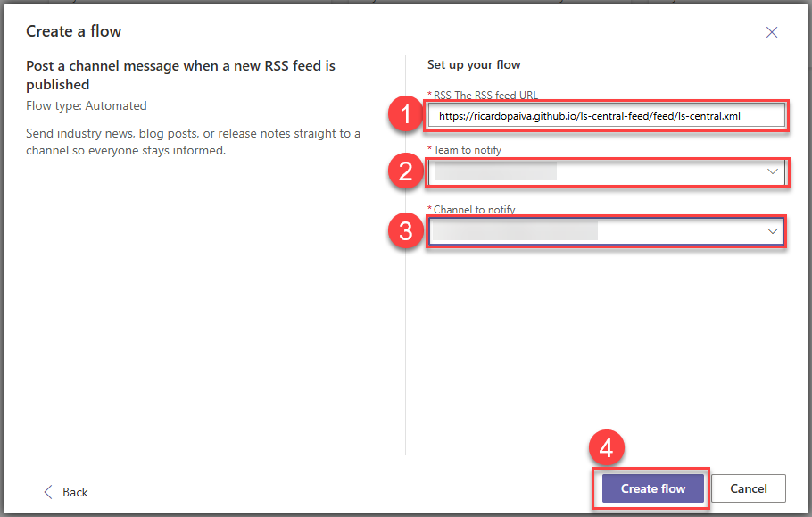Image resolution: width=812 pixels, height=517 pixels.
Task: Go back using the Back label
Action: click(76, 492)
